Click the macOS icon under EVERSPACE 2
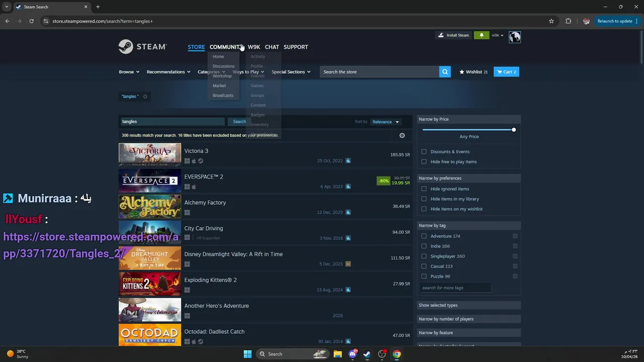644x362 pixels. [194, 187]
